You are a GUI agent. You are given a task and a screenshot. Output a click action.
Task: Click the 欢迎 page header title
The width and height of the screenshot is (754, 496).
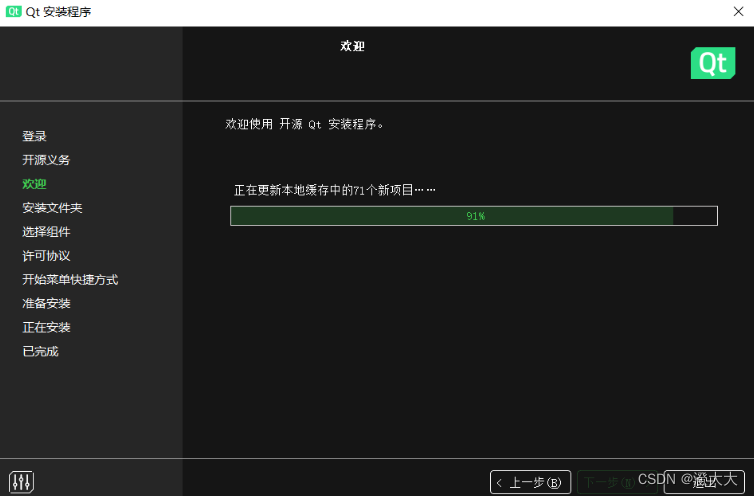tap(352, 46)
